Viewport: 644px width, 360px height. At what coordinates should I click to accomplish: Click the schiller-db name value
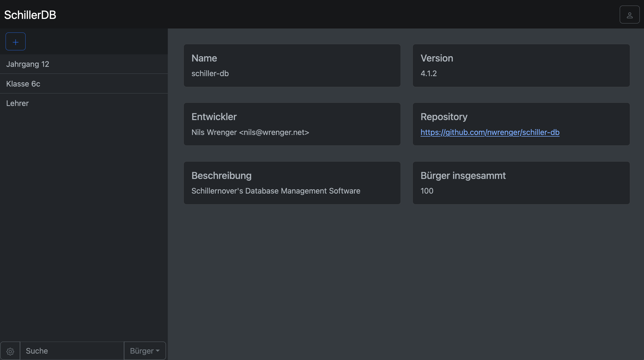coord(210,73)
